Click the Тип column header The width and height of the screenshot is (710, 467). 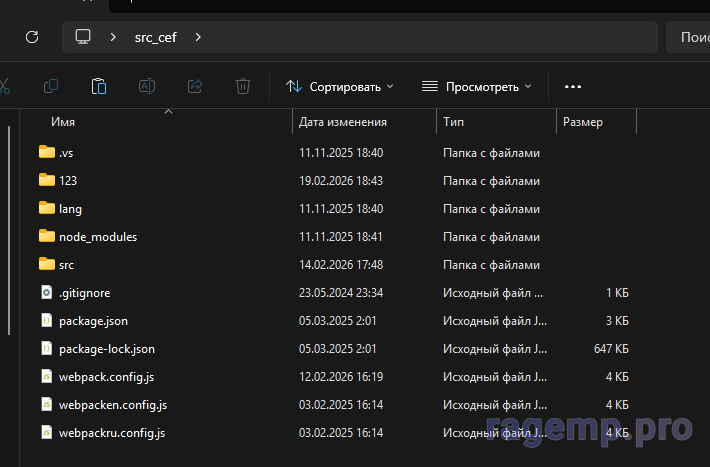[453, 122]
